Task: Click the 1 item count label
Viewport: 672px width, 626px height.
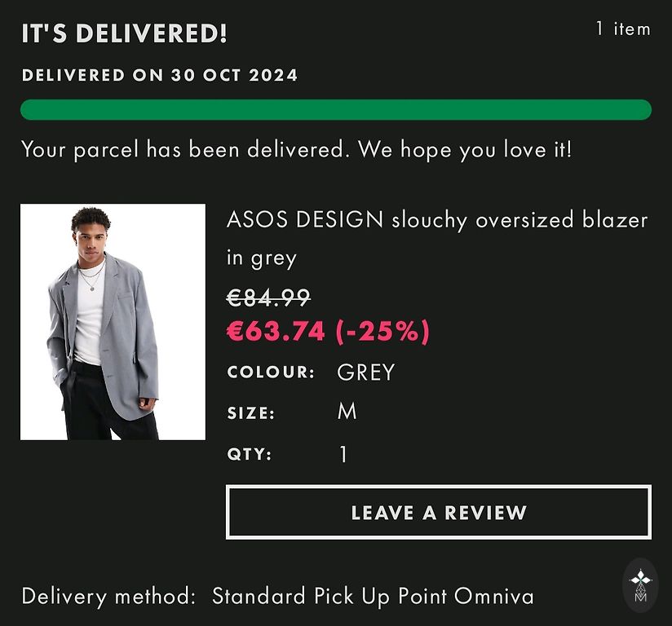Action: pos(622,29)
